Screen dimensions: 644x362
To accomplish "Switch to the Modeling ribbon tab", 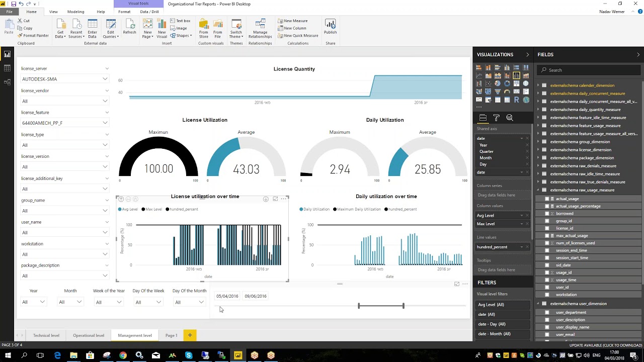I will tap(75, 12).
